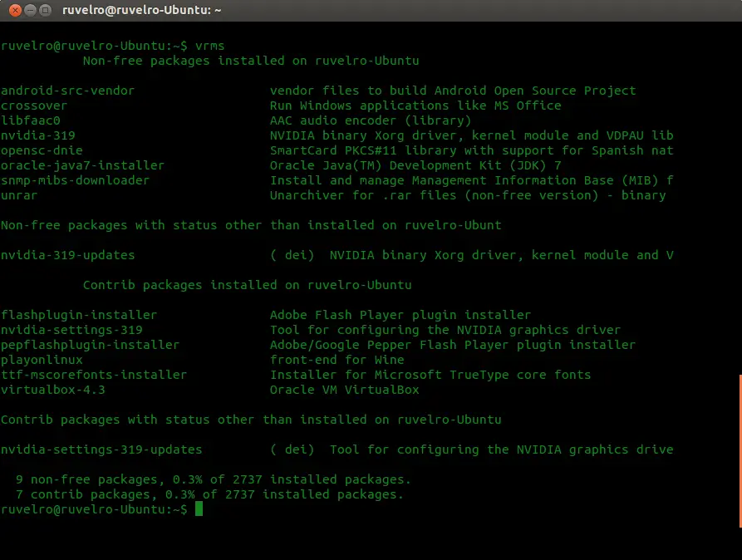Click the orange terminal scrollbar
Viewport: 742px width, 560px height.
pyautogui.click(x=739, y=451)
